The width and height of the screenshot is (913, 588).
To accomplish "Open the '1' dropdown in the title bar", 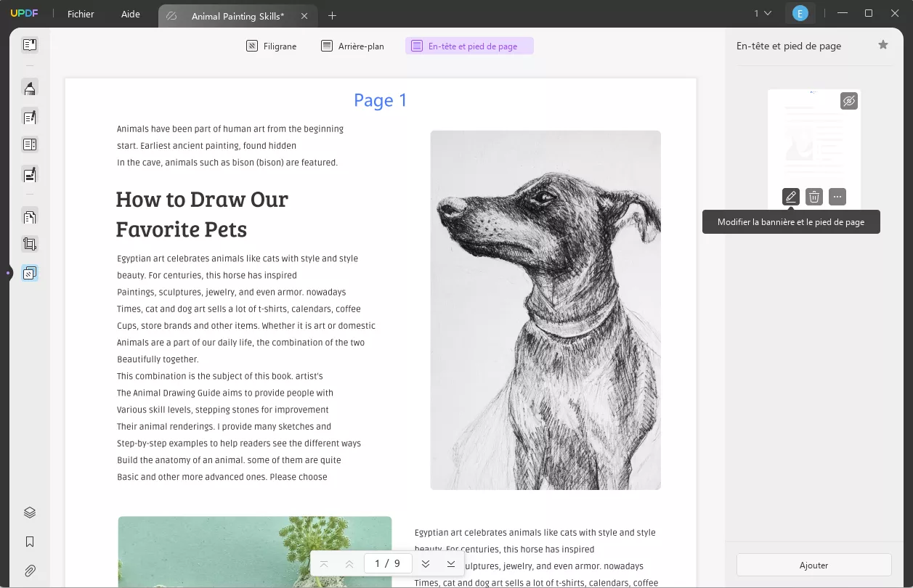I will click(x=760, y=13).
